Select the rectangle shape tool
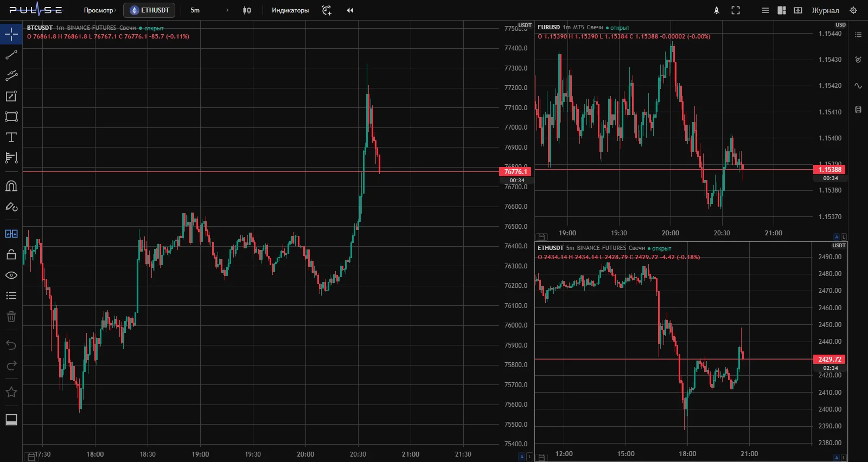 click(11, 117)
